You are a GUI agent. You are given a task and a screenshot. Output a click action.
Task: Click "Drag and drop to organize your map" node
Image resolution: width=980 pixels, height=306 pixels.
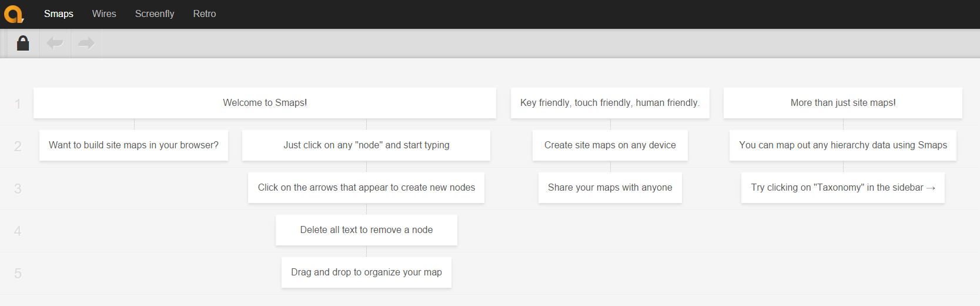[366, 272]
